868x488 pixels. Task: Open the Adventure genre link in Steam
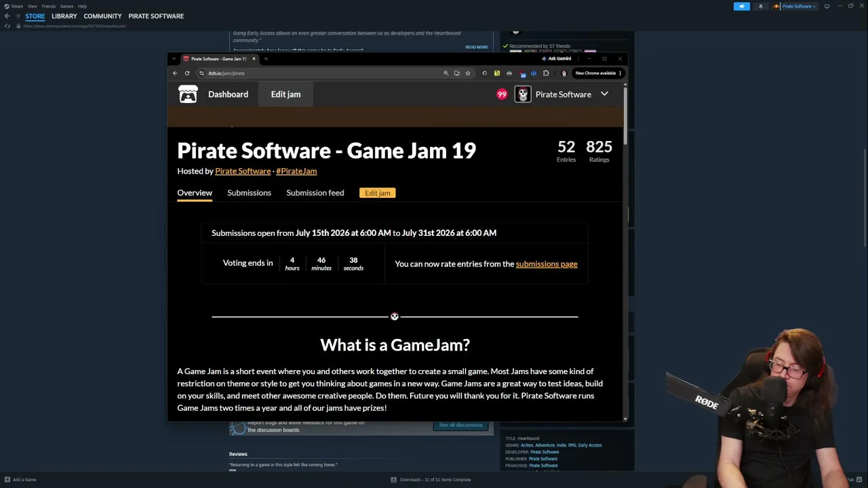pyautogui.click(x=545, y=445)
